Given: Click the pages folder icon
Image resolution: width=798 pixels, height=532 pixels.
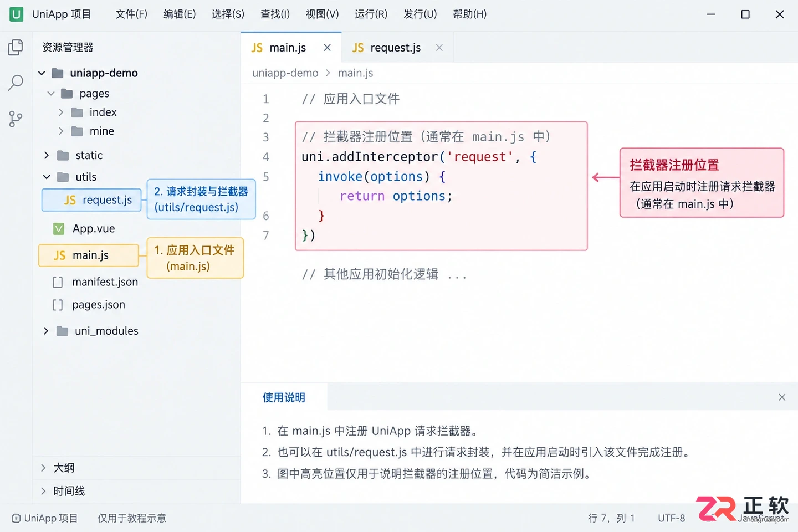Looking at the screenshot, I should click(x=66, y=94).
